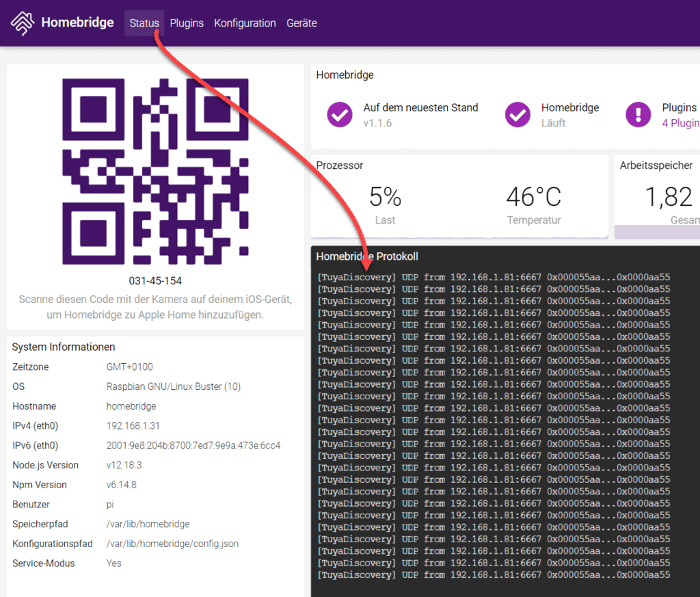
Task: Switch to the Konfiguration tab
Action: coord(245,23)
